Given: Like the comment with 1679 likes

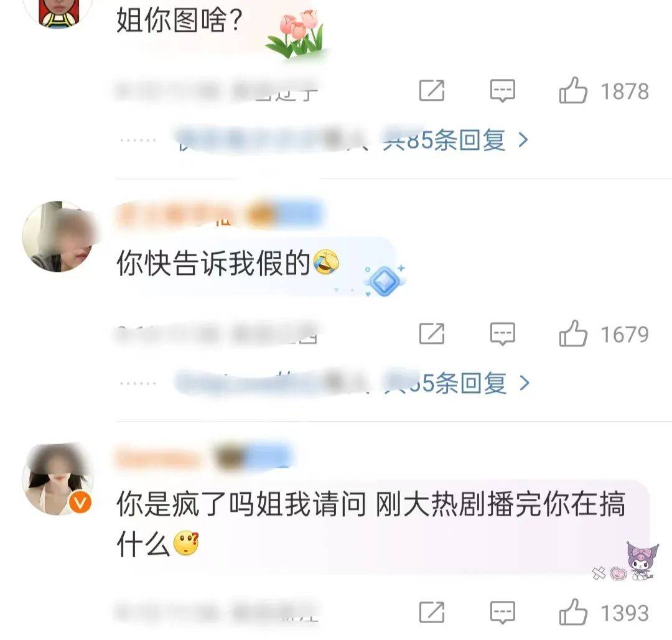Looking at the screenshot, I should (572, 334).
